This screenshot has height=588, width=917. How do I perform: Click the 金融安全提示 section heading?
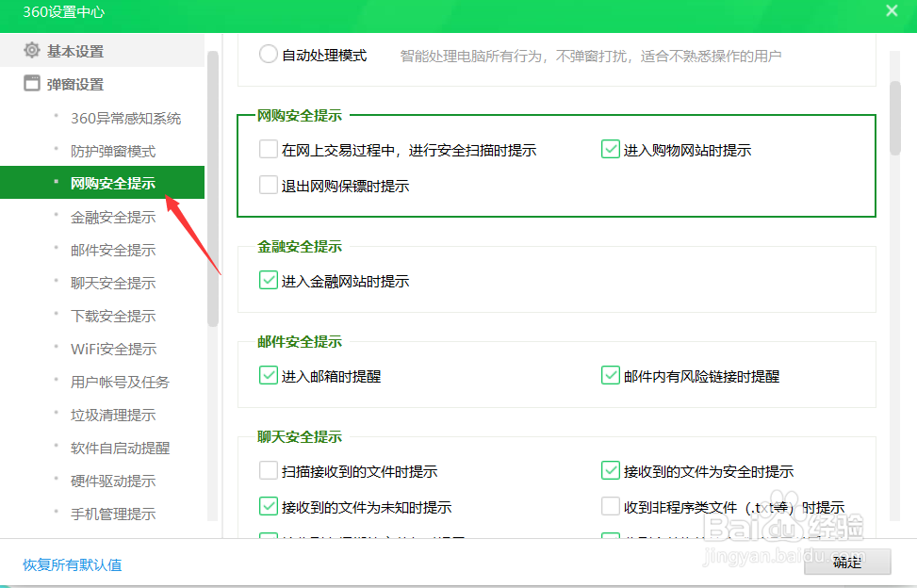[x=300, y=247]
